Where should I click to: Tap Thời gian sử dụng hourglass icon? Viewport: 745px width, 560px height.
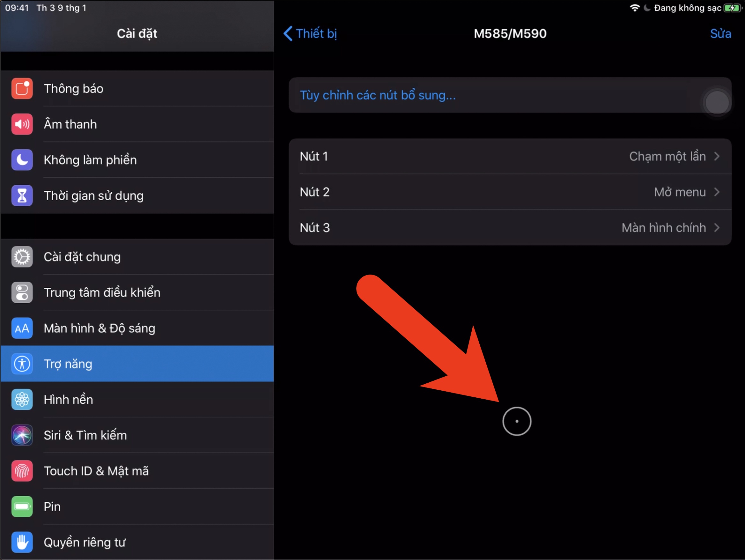point(22,195)
